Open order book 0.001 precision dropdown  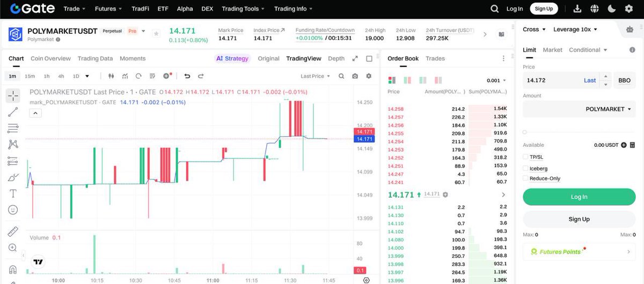coord(496,80)
